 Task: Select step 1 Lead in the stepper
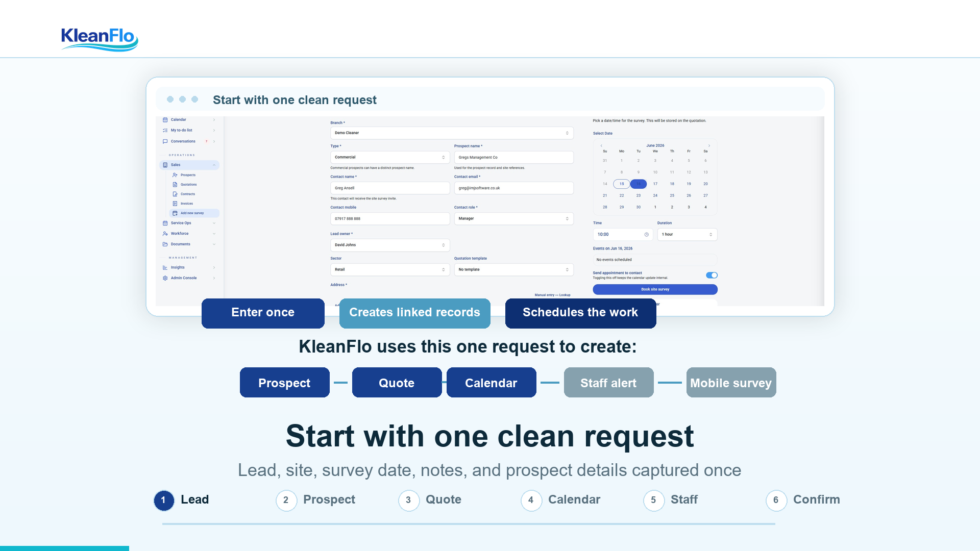point(181,500)
